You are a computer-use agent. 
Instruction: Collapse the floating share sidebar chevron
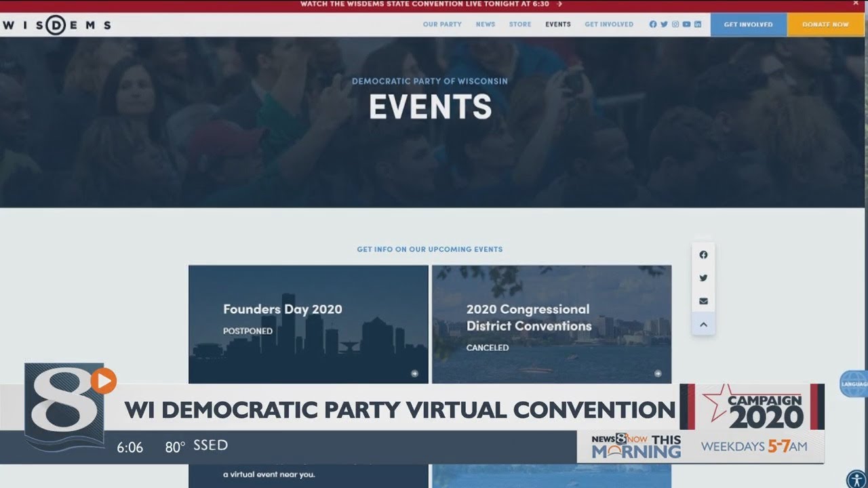pyautogui.click(x=703, y=325)
